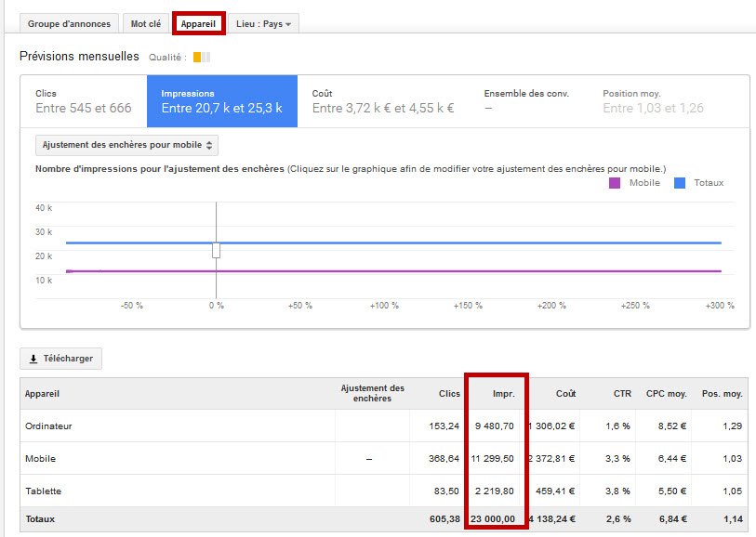Screen dimensions: 756x537
Task: Click the Tablette row label
Action: click(44, 491)
